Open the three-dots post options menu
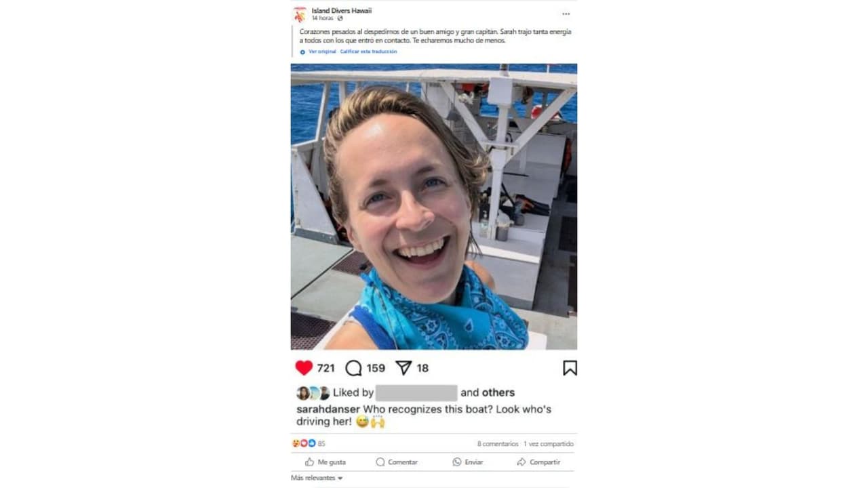The width and height of the screenshot is (868, 488). [566, 14]
